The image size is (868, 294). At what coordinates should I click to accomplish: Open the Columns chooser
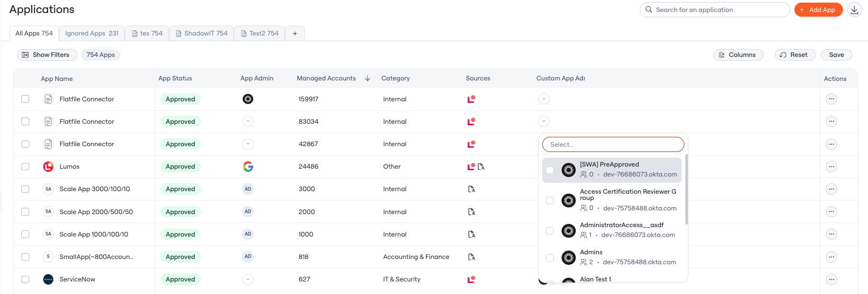(x=738, y=55)
